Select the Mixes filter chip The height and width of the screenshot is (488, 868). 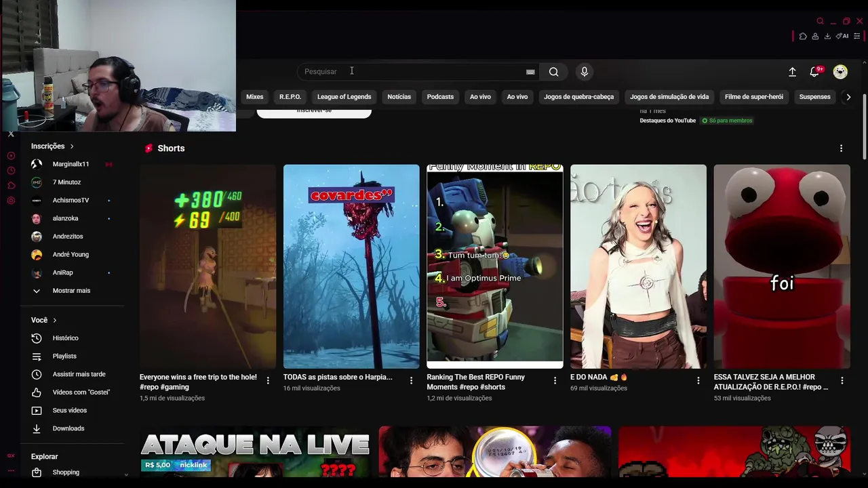pos(254,97)
